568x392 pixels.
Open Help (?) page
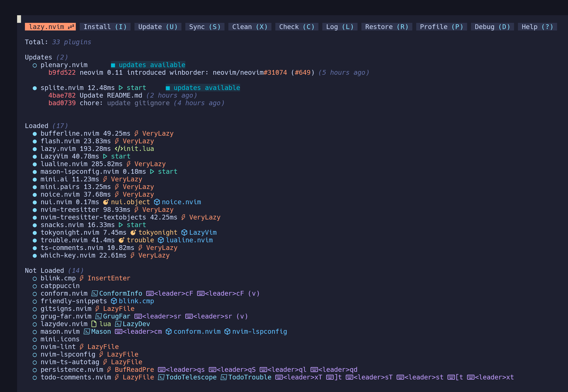[x=537, y=27]
